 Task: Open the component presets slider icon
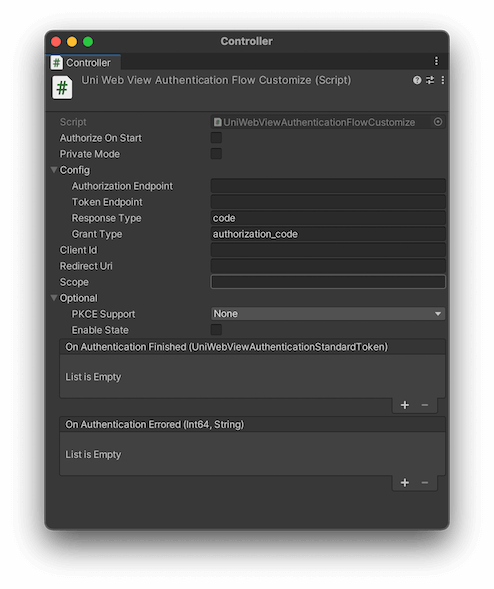coord(430,80)
